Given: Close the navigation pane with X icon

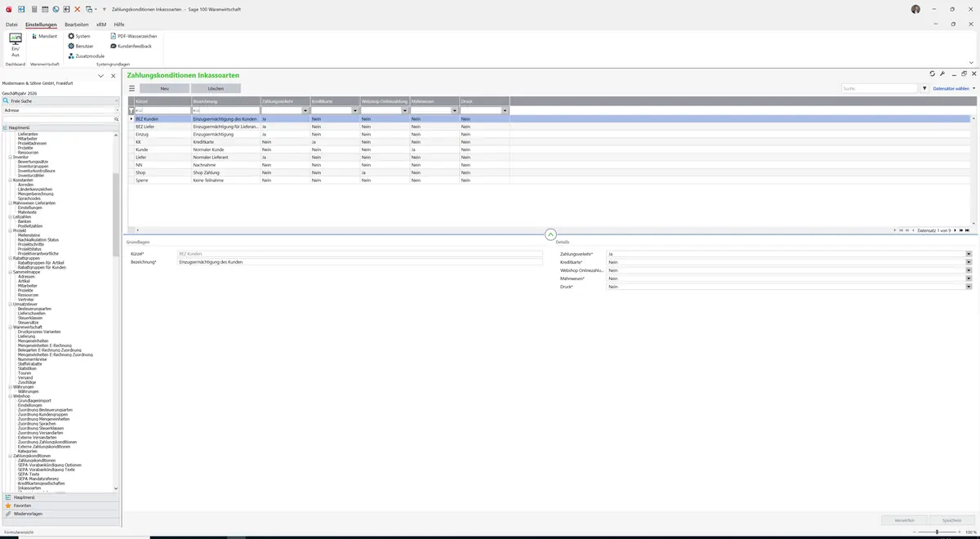Looking at the screenshot, I should click(x=114, y=76).
